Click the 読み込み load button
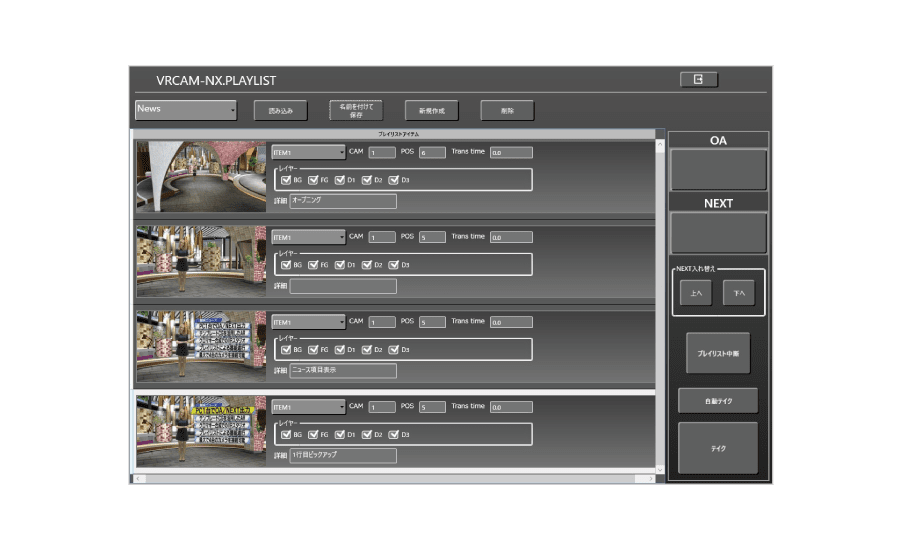 click(281, 111)
